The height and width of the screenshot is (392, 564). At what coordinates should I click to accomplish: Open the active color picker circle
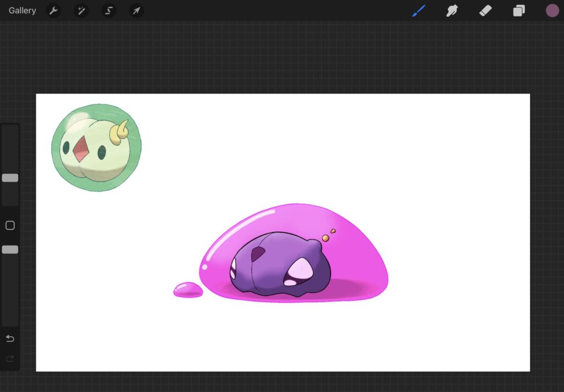(552, 11)
